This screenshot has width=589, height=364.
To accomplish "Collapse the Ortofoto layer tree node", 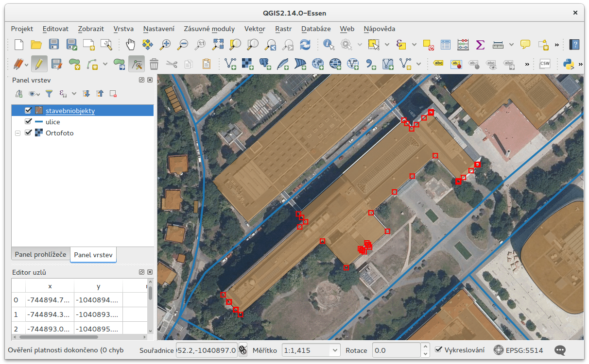I will click(17, 132).
